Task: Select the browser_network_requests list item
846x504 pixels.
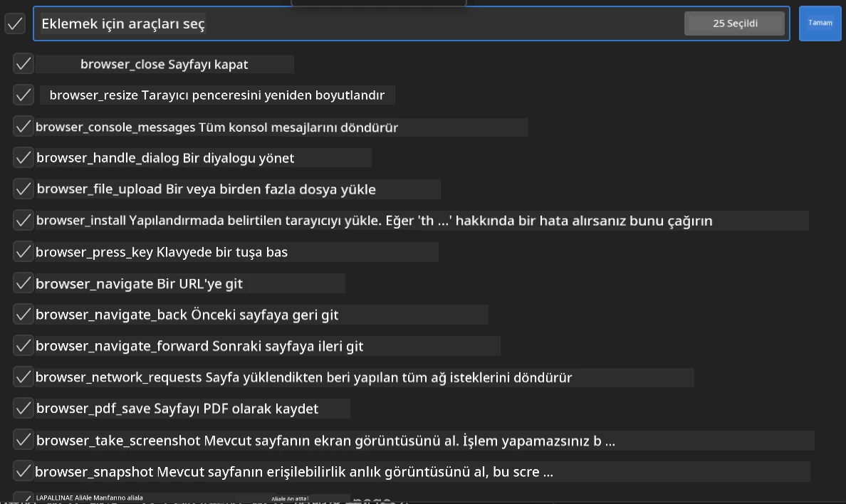Action: click(364, 377)
